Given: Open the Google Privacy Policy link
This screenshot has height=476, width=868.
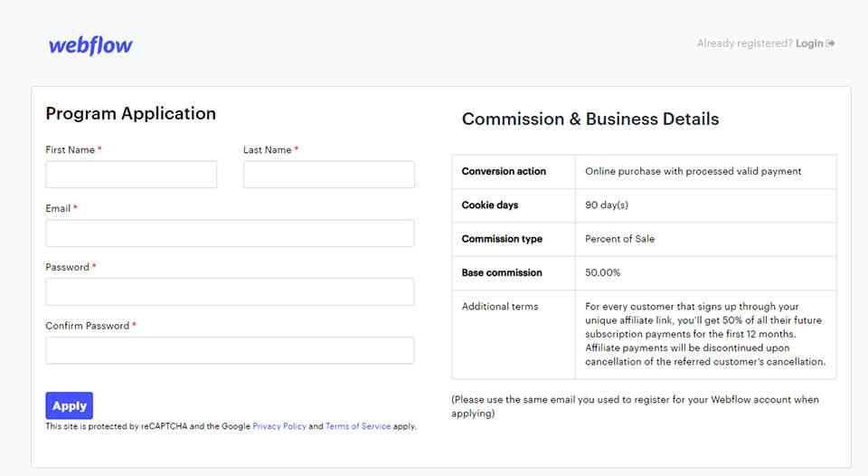Looking at the screenshot, I should pyautogui.click(x=279, y=426).
